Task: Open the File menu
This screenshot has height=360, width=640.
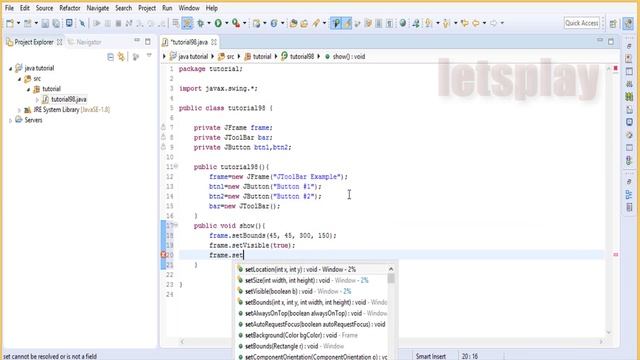Action: tap(9, 8)
